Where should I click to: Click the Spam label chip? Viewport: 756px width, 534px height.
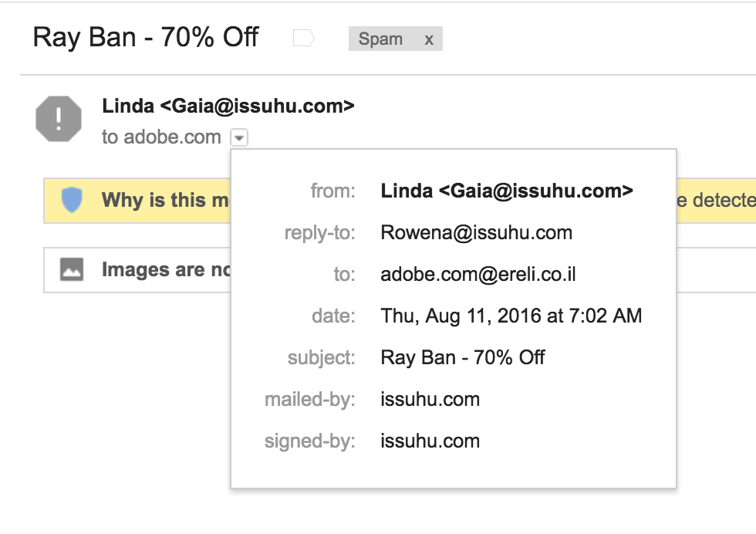[380, 39]
